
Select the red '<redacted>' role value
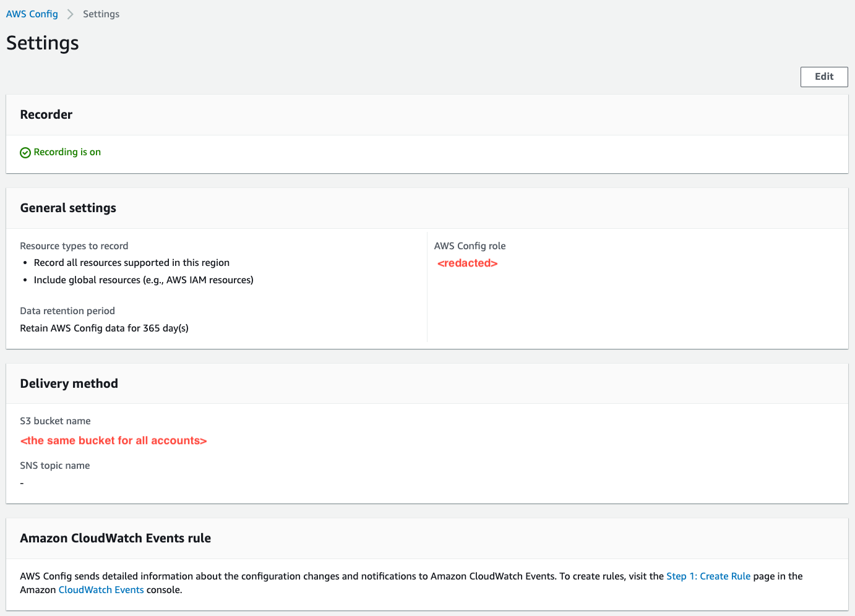point(468,263)
